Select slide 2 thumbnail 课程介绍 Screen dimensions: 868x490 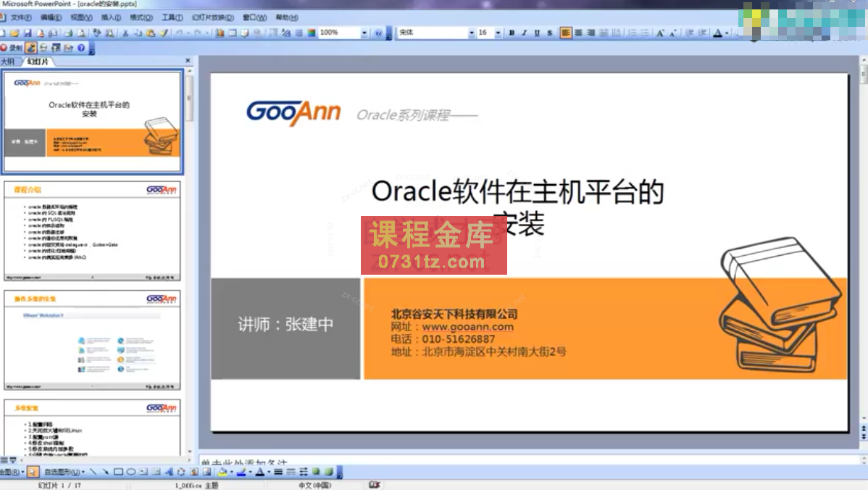[x=93, y=231]
